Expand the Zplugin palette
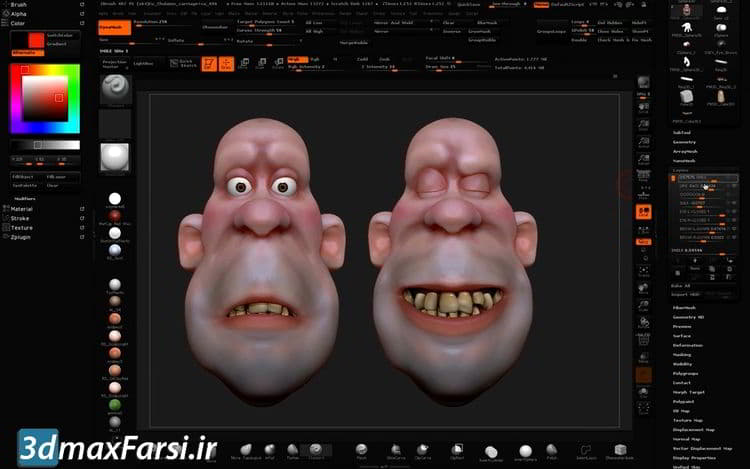The width and height of the screenshot is (750, 469). point(21,237)
